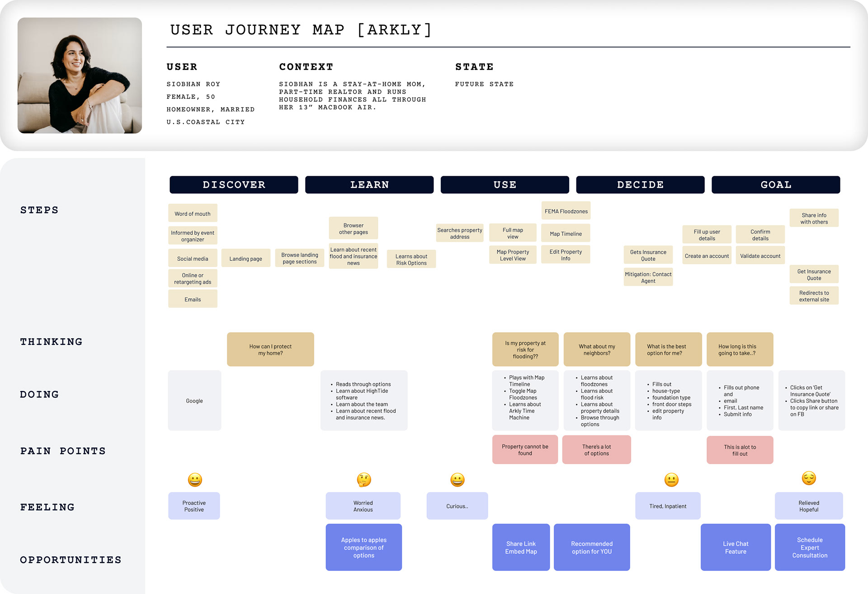
Task: Click 'Is my property at risk for flooding??' card
Action: 525,349
